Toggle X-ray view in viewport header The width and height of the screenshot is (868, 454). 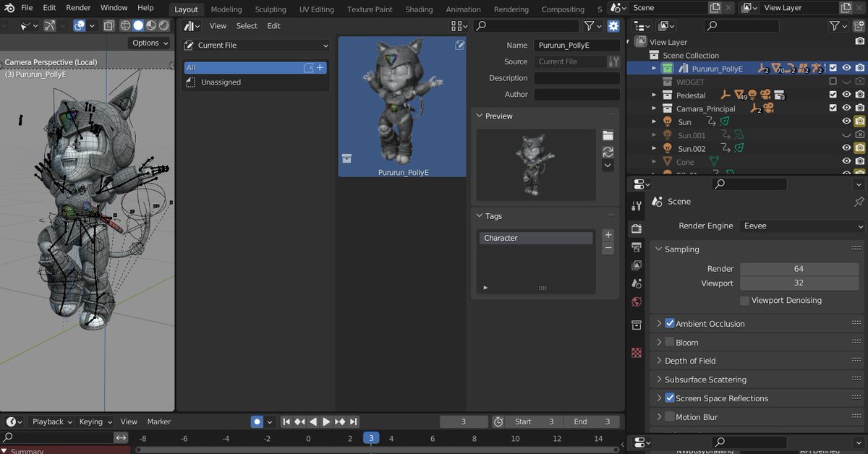(x=109, y=25)
